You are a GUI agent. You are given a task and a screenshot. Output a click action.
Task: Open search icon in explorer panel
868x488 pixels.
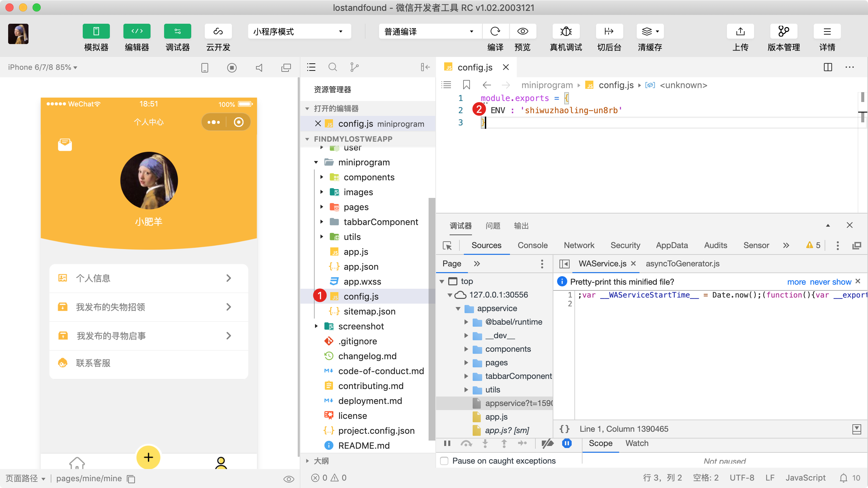click(333, 67)
